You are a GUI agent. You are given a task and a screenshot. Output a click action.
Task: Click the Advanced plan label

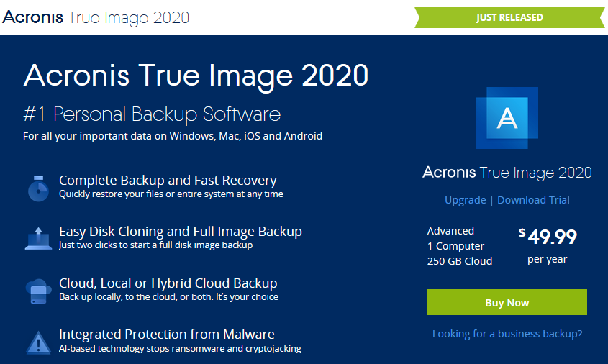[450, 231]
